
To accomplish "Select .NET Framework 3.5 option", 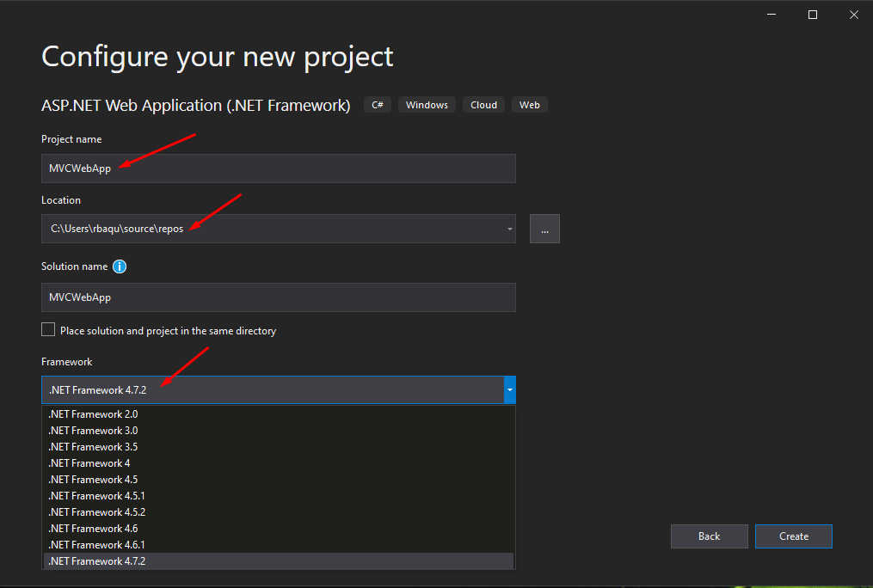I will pyautogui.click(x=279, y=447).
